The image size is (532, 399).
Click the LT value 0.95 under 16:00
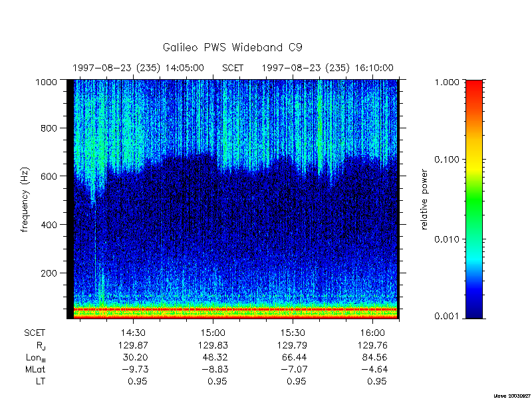pos(377,381)
